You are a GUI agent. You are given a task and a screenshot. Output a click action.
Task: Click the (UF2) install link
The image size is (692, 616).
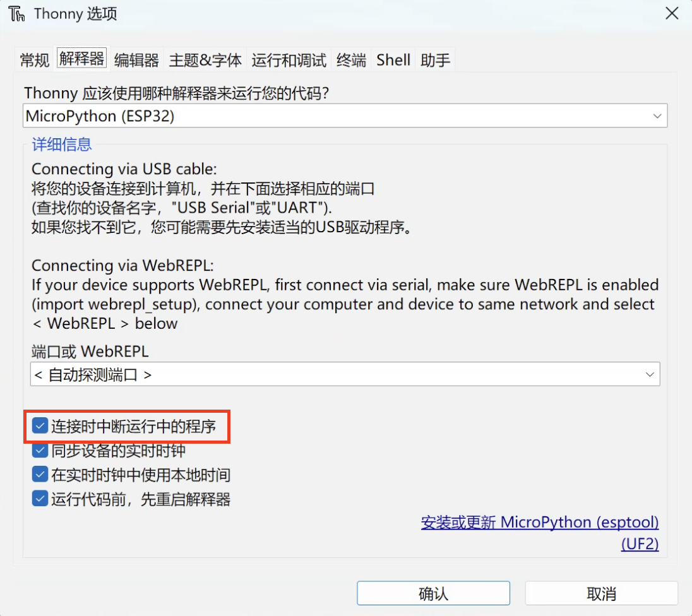(x=640, y=543)
